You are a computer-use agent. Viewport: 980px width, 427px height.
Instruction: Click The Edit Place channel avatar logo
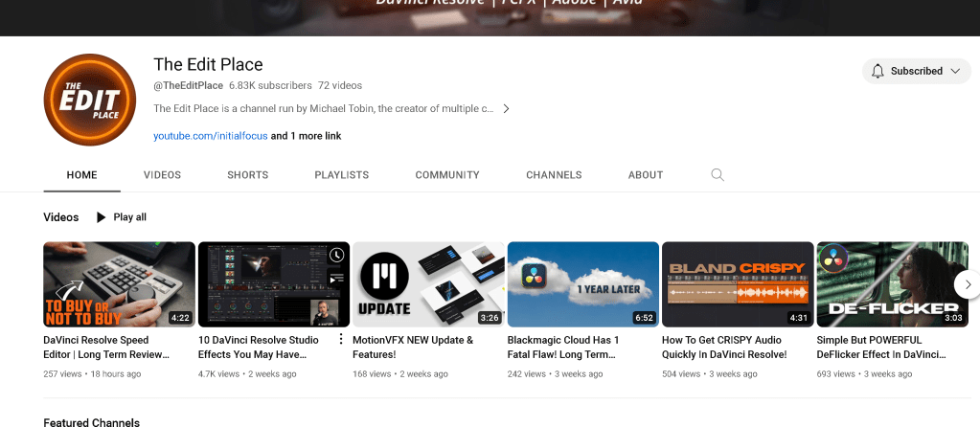90,100
